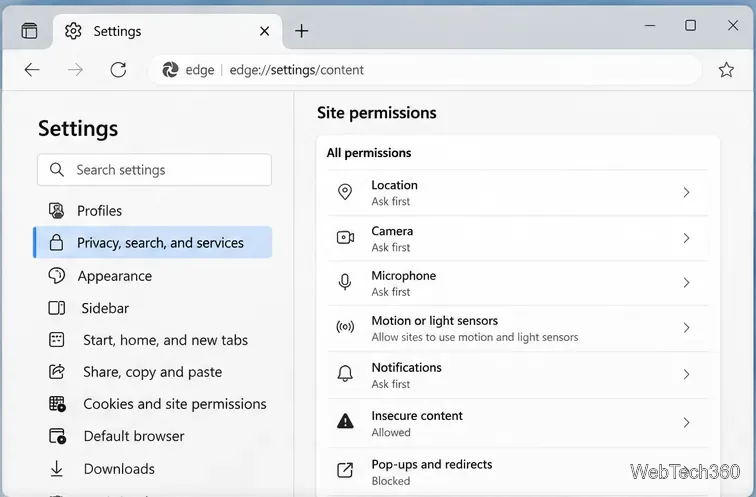Viewport: 756px width, 497px height.
Task: Select Privacy, search, and services
Action: coord(152,242)
